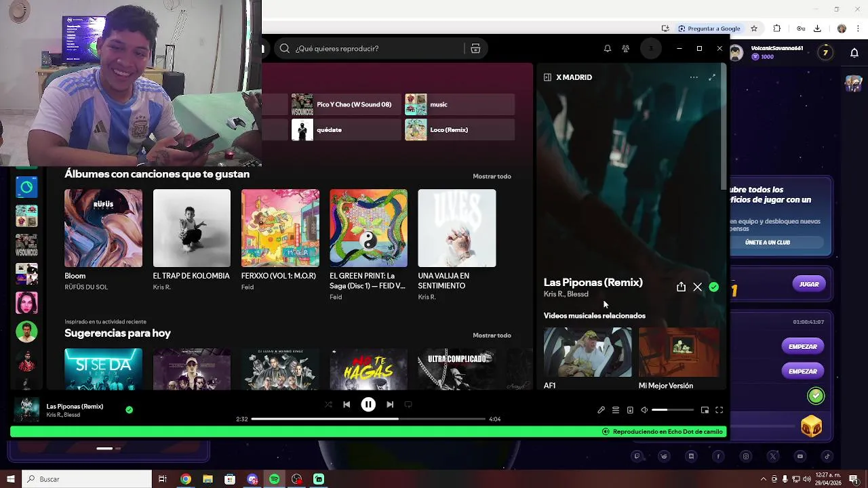Mute Spotify with the speaker icon

point(644,410)
